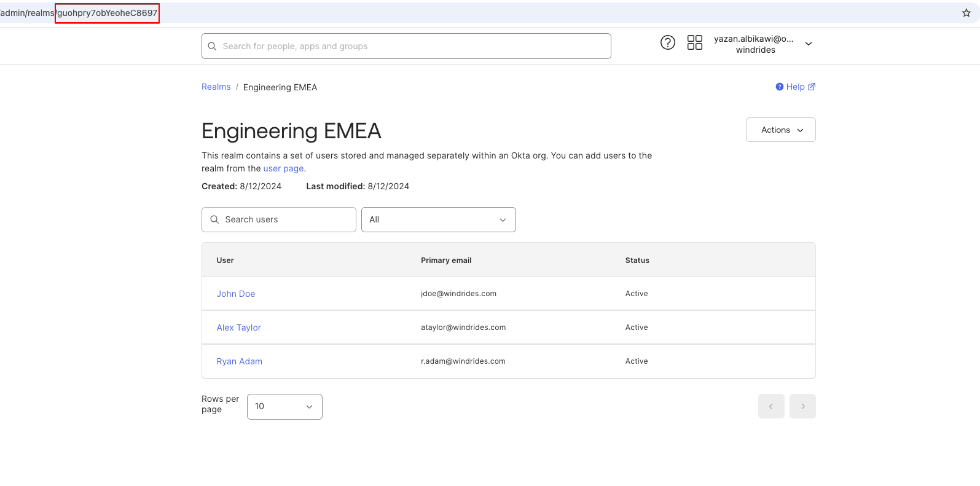Viewport: 980px width, 486px height.
Task: Open John Doe's user profile
Action: (x=235, y=294)
